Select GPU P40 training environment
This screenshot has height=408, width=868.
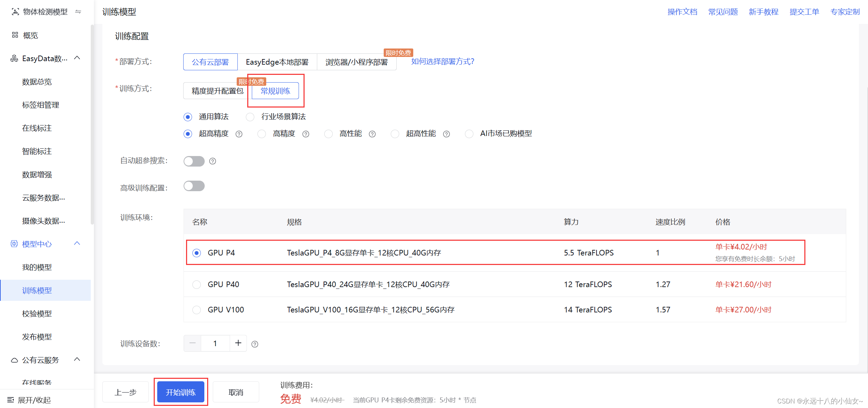pos(197,284)
